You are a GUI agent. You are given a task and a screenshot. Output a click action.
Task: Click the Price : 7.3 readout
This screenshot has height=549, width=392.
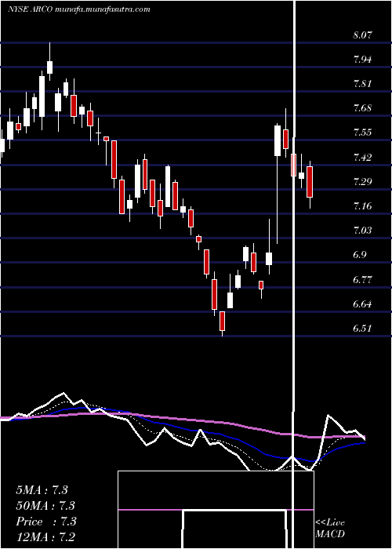point(45,522)
